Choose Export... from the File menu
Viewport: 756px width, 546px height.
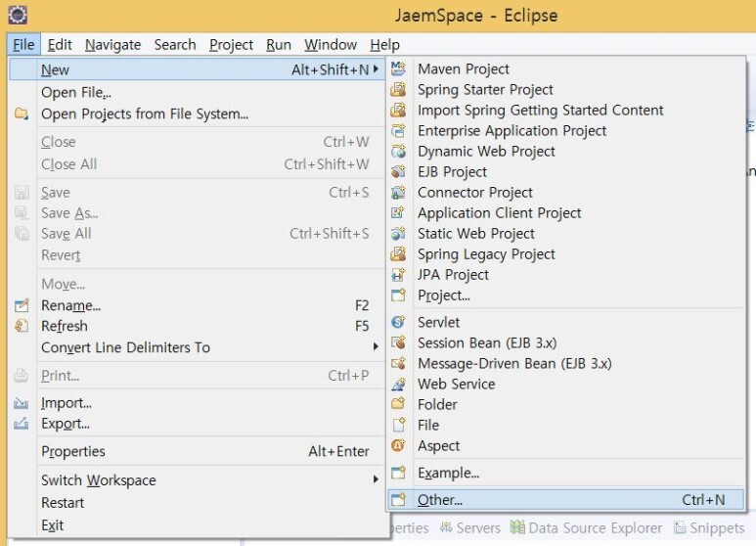(x=197, y=424)
